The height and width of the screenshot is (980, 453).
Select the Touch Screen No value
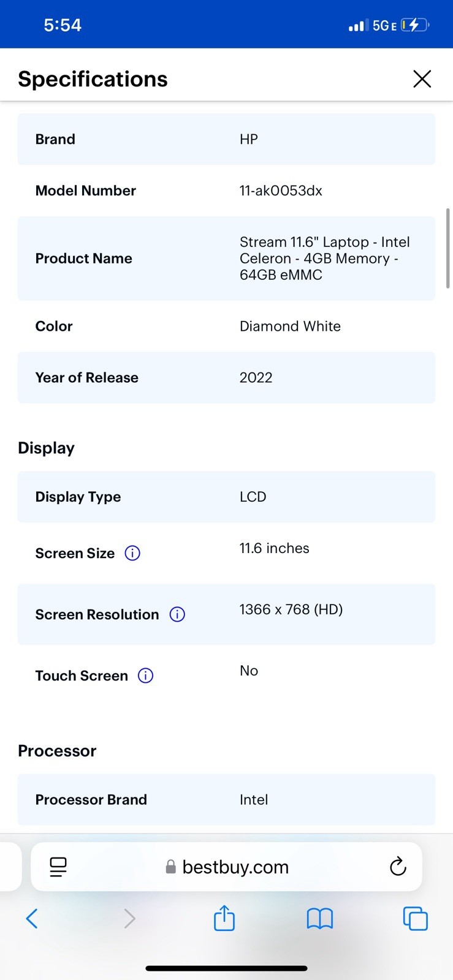point(249,671)
